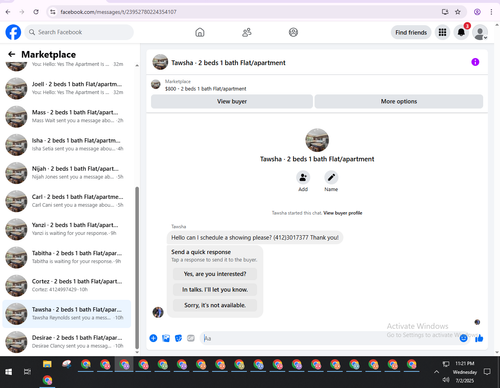Open the emoji picker
Image resolution: width=500 pixels, height=388 pixels.
pos(463,338)
